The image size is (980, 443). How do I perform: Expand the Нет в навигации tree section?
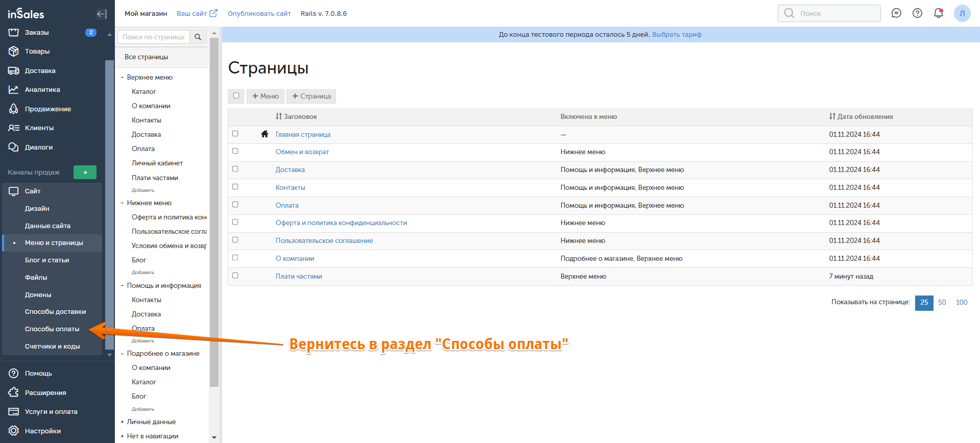click(x=122, y=436)
